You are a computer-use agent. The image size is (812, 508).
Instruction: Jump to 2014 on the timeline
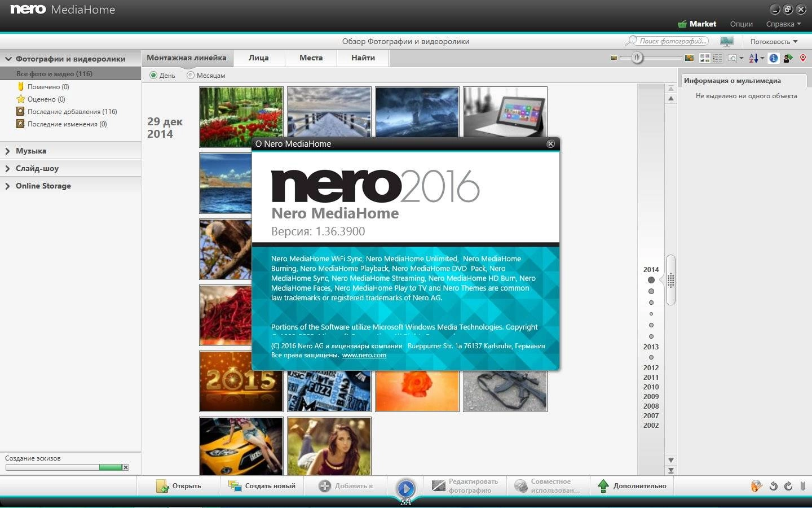click(x=651, y=269)
